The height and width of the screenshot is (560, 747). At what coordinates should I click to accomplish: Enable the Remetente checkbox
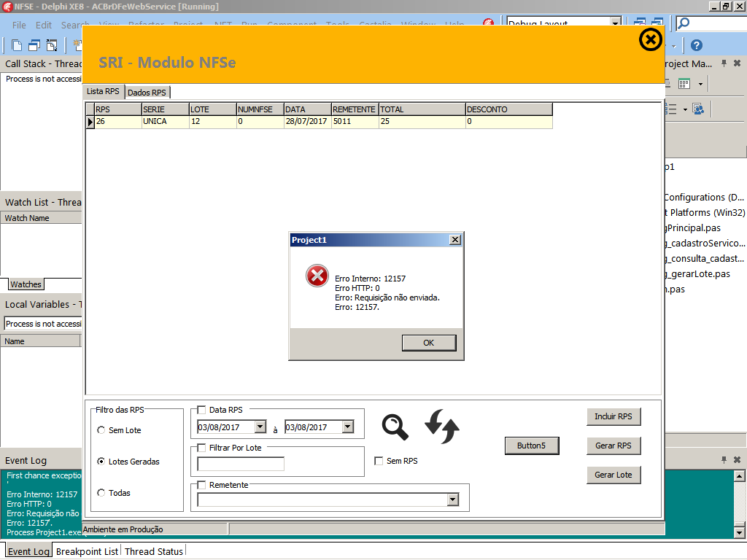(x=201, y=485)
